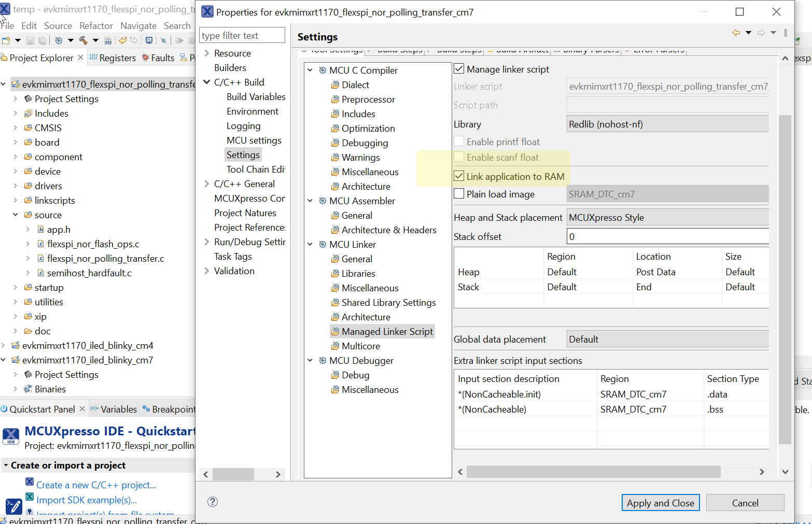Expand the Resource properties category
Screen dimensions: 812x524
[x=207, y=53]
